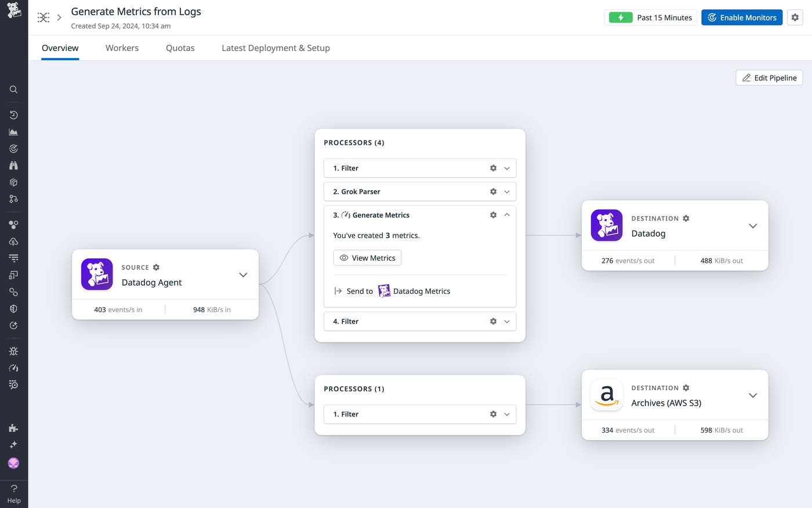This screenshot has width=812, height=508.
Task: Open the speedometer gauge icon in sidebar
Action: pyautogui.click(x=13, y=368)
